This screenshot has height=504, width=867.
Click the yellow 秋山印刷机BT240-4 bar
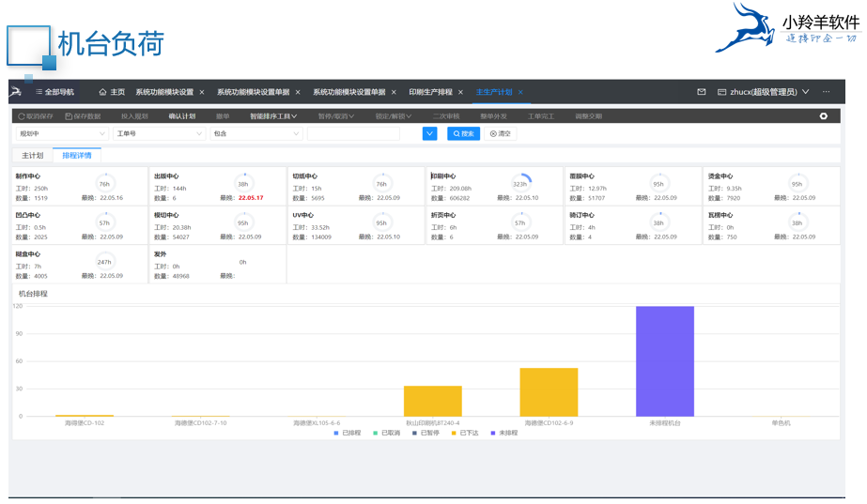point(432,401)
